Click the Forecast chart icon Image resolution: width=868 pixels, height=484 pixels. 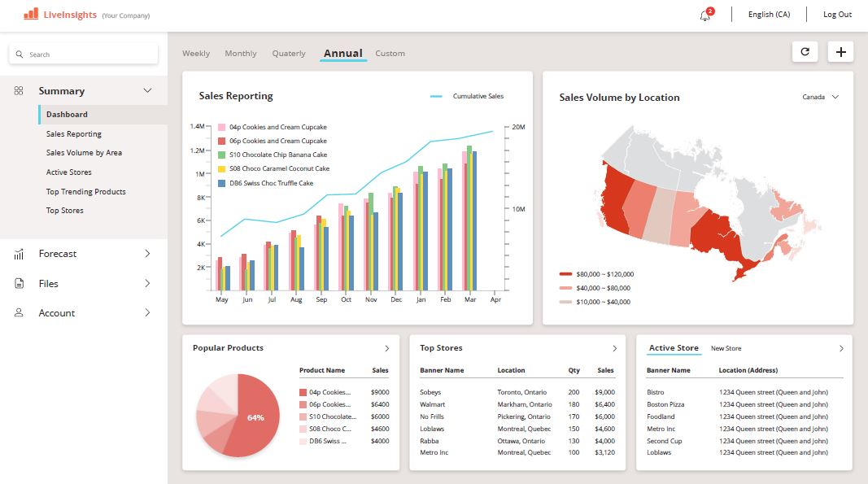(19, 254)
